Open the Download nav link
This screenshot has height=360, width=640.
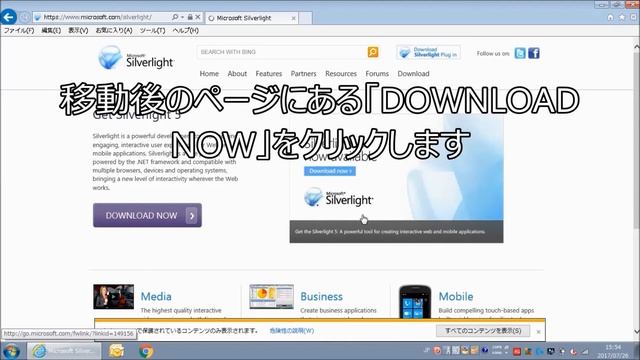tap(413, 73)
